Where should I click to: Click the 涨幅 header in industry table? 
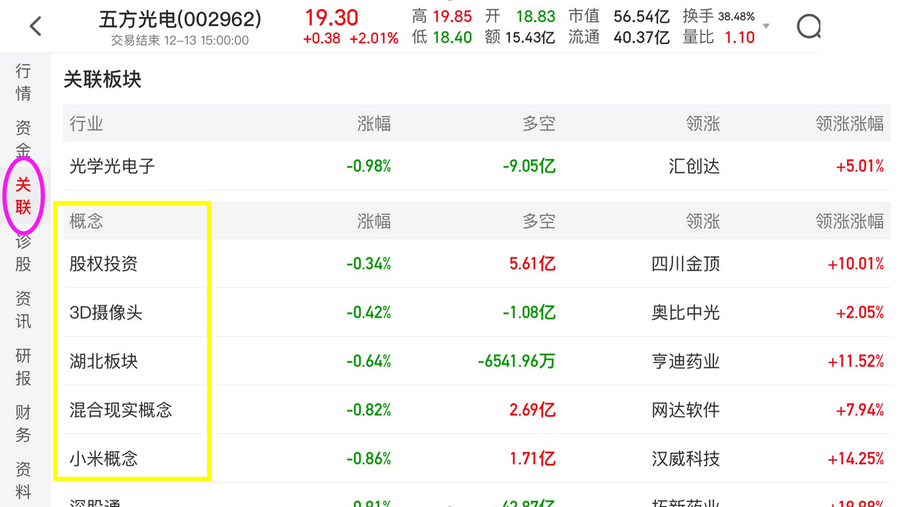click(374, 123)
